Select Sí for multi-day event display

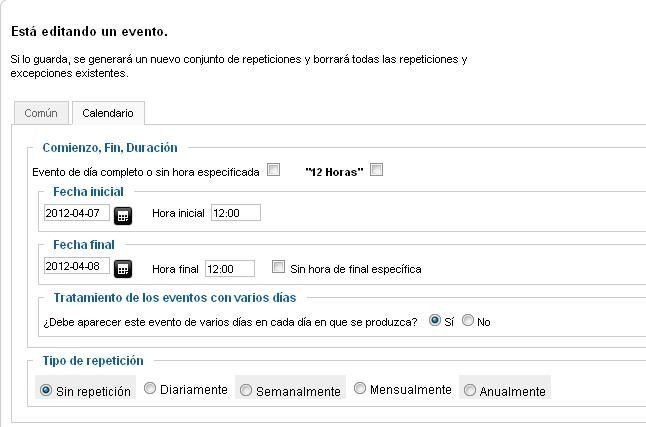click(x=435, y=320)
